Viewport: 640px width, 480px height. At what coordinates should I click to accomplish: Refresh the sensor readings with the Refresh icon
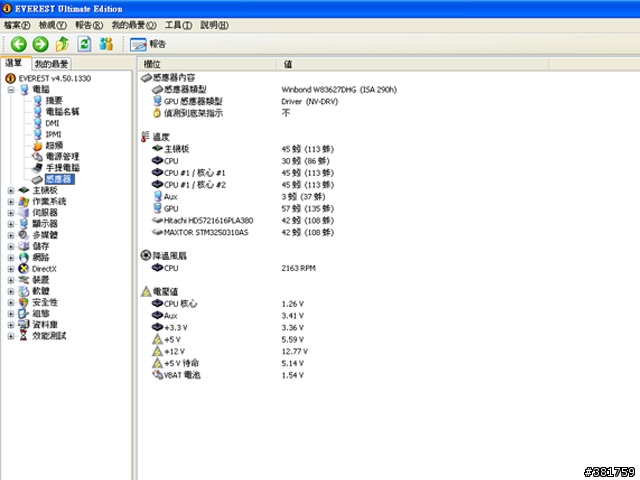click(x=84, y=44)
